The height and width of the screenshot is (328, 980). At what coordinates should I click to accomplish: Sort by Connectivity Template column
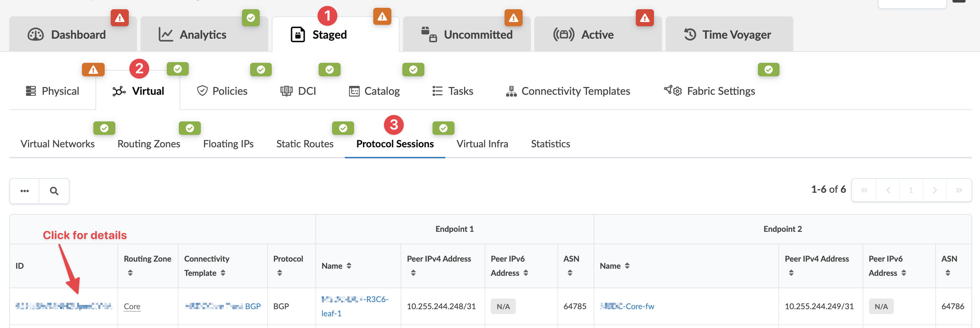pos(223,273)
